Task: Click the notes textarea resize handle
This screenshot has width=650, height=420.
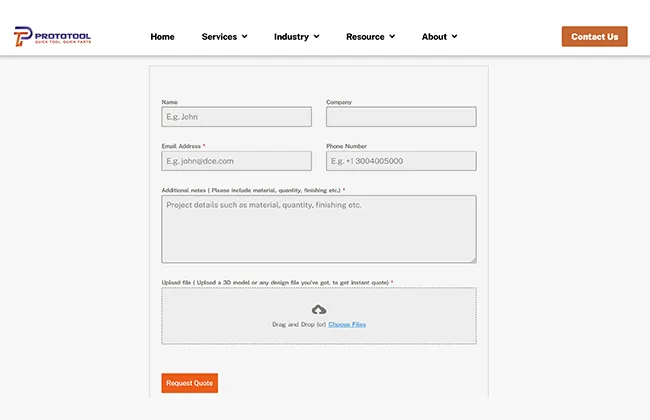Action: (x=473, y=259)
